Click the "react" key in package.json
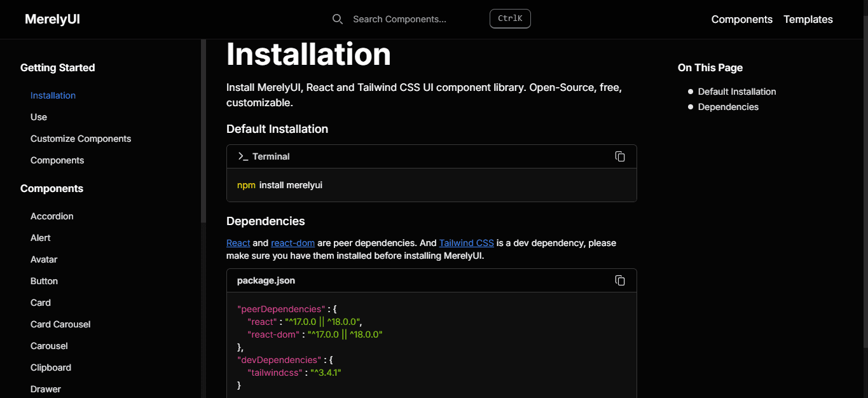Screen dimensions: 868x398 coord(262,322)
